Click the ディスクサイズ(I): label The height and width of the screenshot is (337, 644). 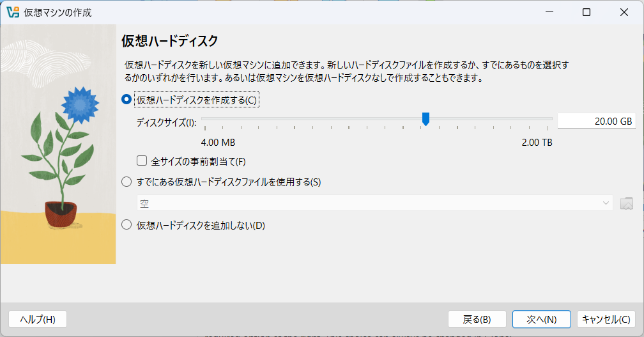[x=166, y=123]
